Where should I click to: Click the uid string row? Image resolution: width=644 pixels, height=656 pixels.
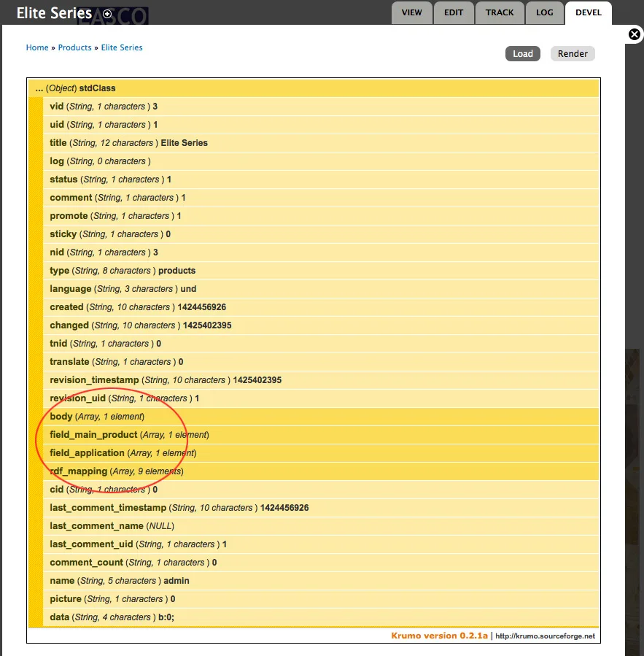tap(321, 125)
